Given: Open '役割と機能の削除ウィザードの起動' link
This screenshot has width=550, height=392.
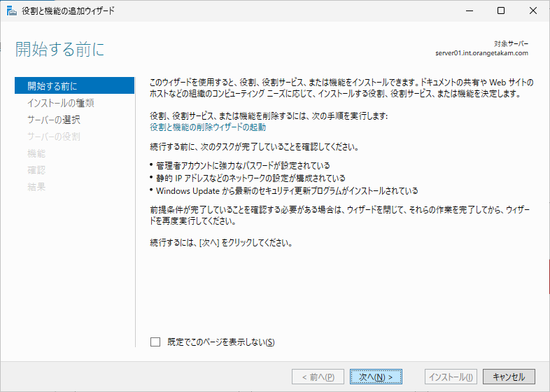Looking at the screenshot, I should coord(208,127).
